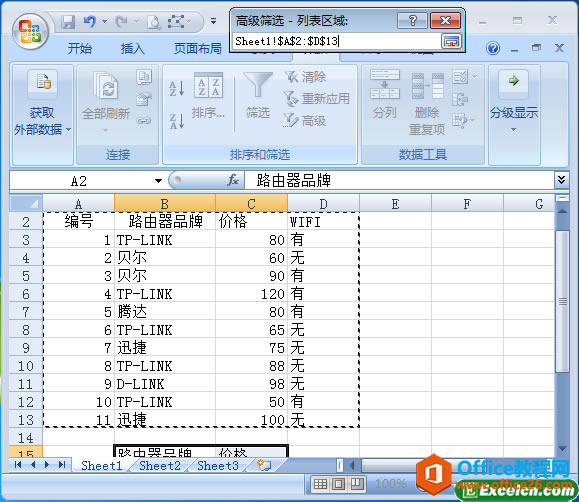Select row 9 header
This screenshot has width=579, height=502.
coord(26,348)
